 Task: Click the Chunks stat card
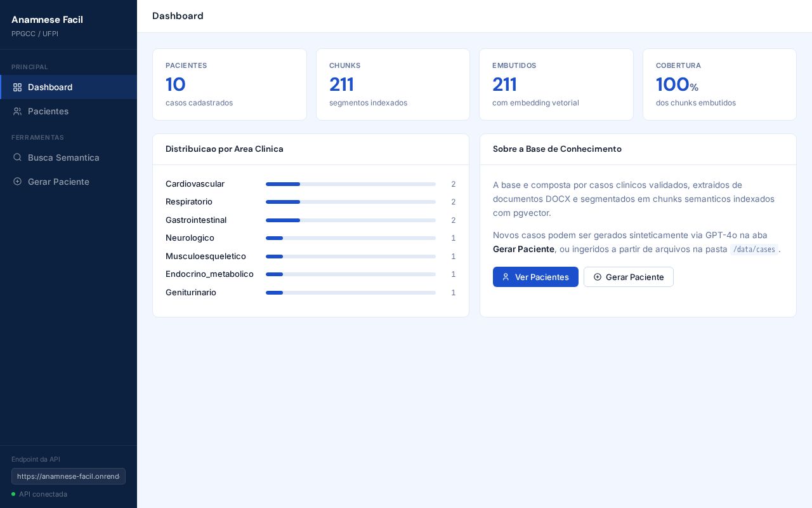[x=393, y=84]
